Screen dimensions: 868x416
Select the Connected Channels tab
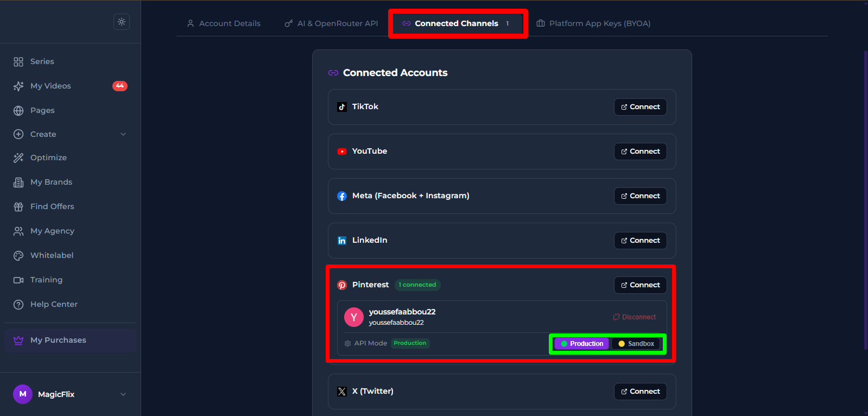tap(457, 23)
